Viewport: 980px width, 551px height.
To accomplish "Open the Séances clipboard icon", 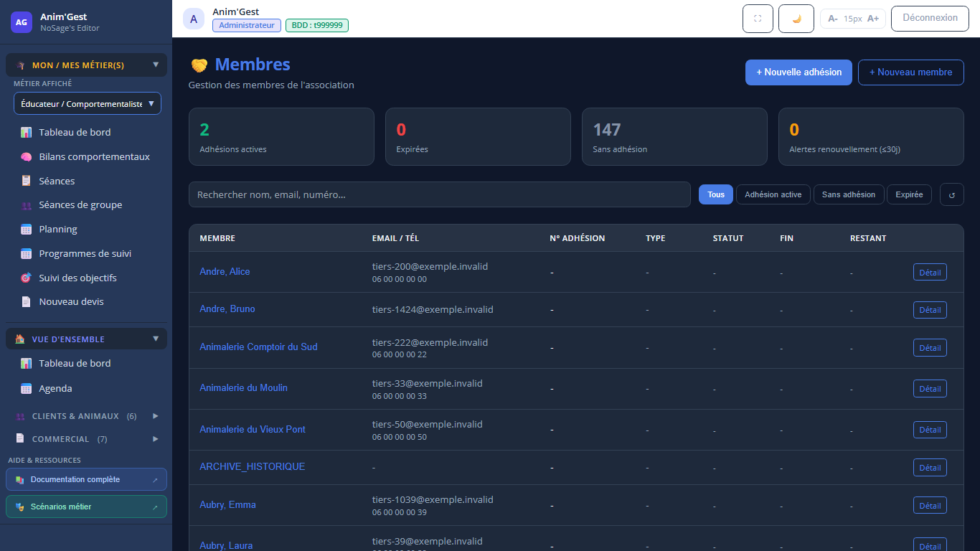I will pos(26,181).
